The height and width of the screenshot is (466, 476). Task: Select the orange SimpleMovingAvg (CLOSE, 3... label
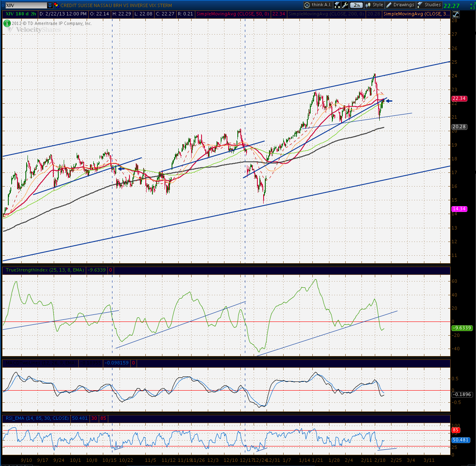[x=416, y=14]
